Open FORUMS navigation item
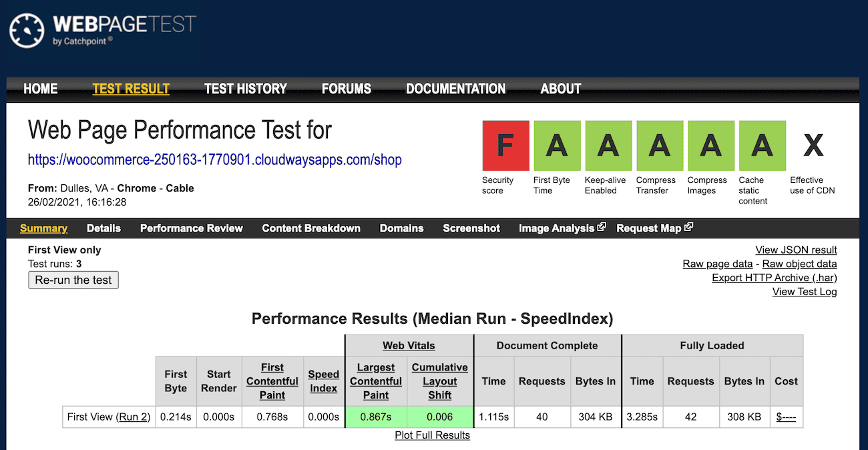Image resolution: width=868 pixels, height=450 pixels. (x=347, y=89)
